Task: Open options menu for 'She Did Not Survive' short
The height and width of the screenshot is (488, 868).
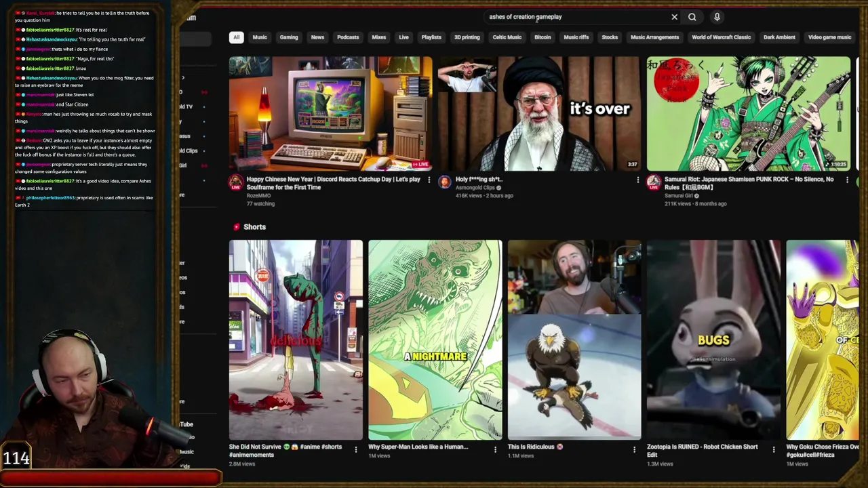Action: click(x=355, y=449)
